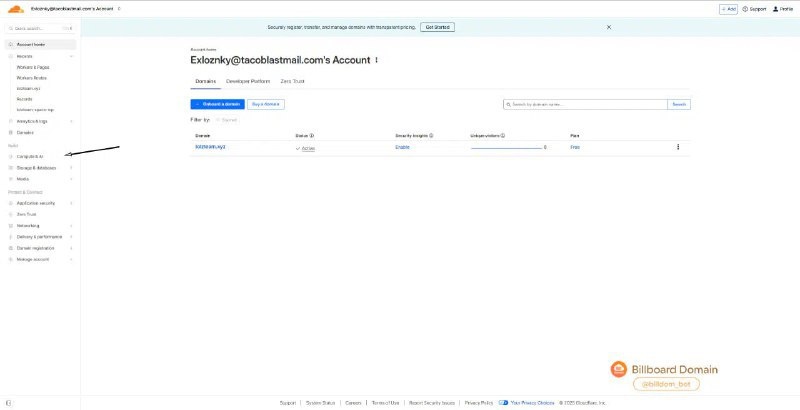Viewport: 800px width, 410px height.
Task: Expand Domain registration in the sidebar
Action: point(40,248)
